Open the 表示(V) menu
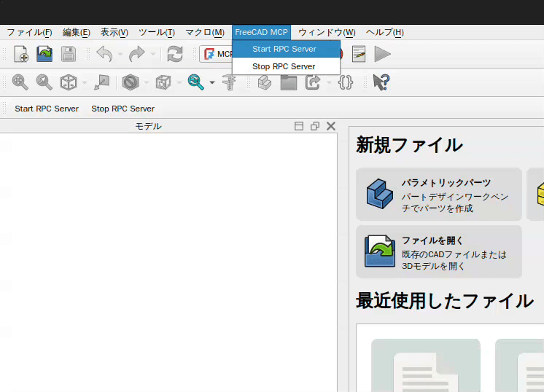 pyautogui.click(x=114, y=32)
